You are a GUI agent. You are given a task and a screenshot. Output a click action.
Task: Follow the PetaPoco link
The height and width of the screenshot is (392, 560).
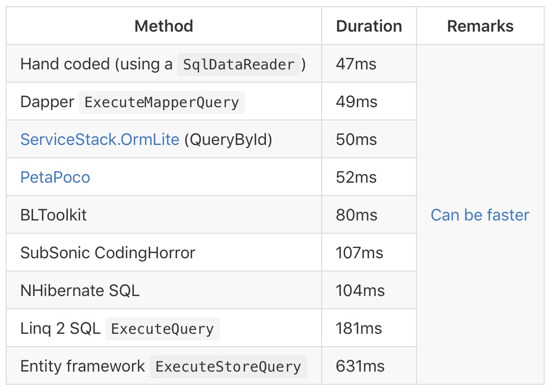coord(55,177)
